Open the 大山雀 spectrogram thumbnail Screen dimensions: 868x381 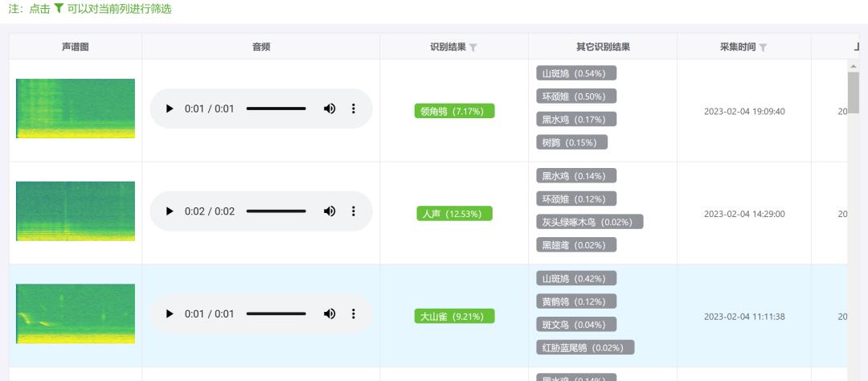pyautogui.click(x=76, y=314)
